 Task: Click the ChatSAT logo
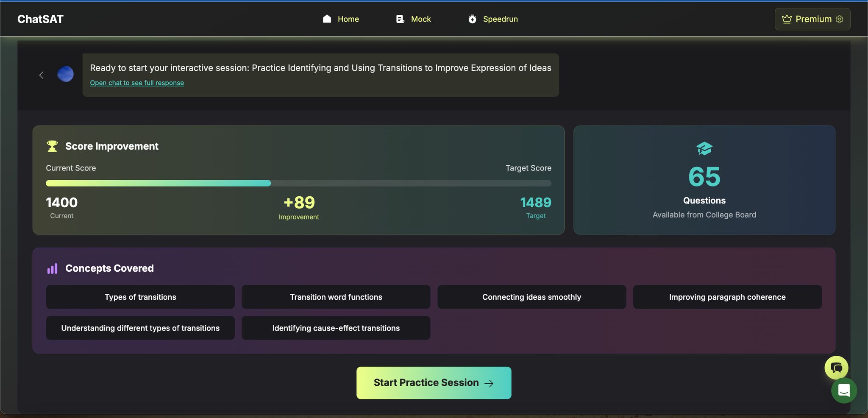(40, 19)
